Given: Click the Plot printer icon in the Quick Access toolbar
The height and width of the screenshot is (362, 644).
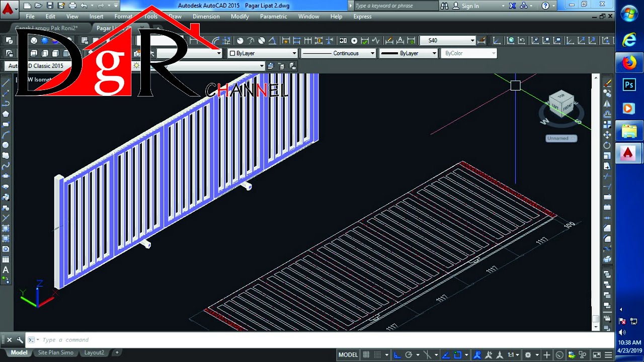Looking at the screenshot, I should pyautogui.click(x=72, y=6).
